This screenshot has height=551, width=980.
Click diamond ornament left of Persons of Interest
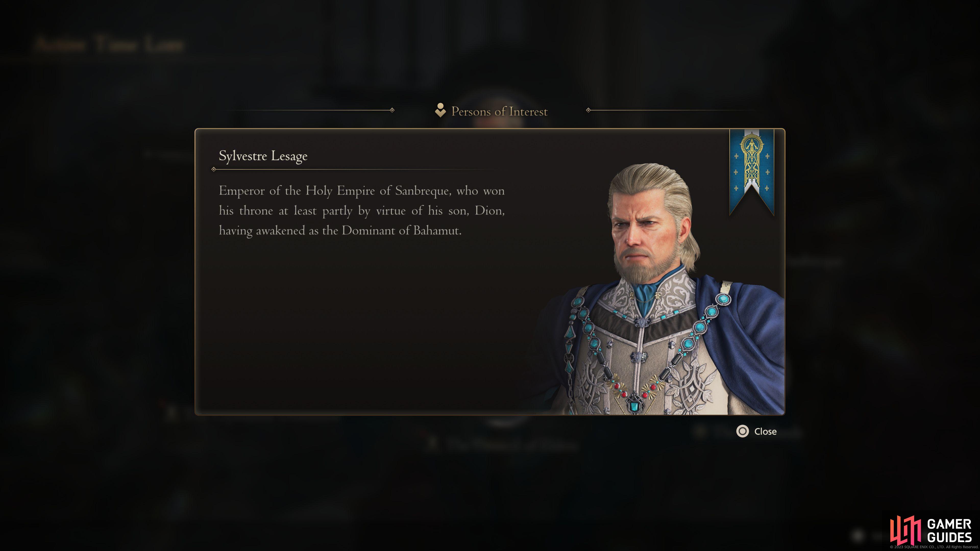click(392, 110)
